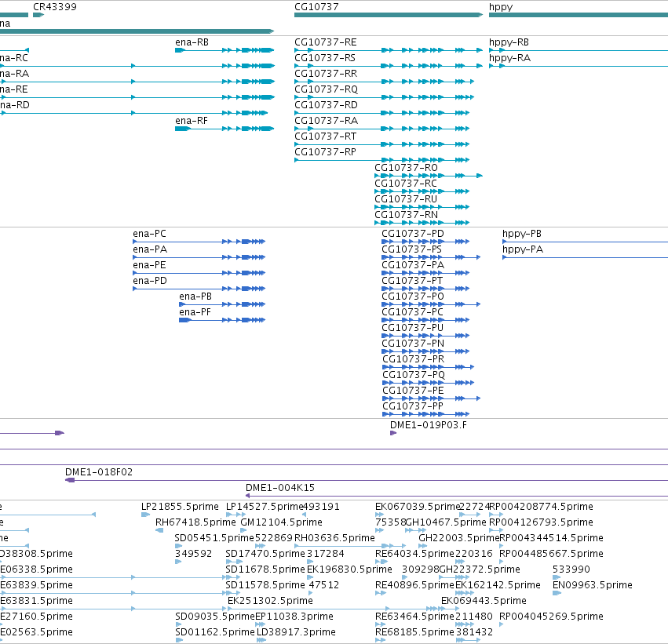Click the CG10737-RQ transcript label
This screenshot has height=644, width=668.
pos(326,89)
